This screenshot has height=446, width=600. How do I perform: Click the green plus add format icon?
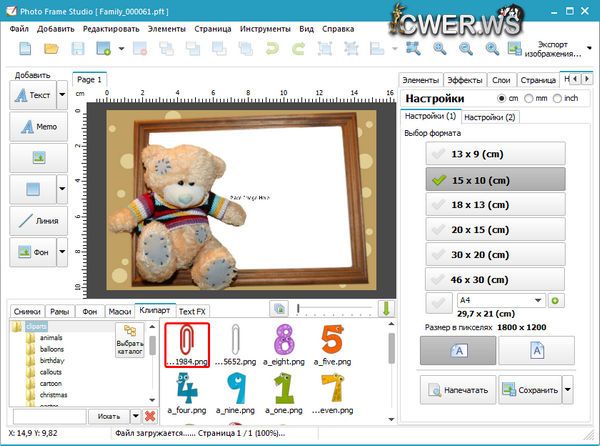(555, 300)
